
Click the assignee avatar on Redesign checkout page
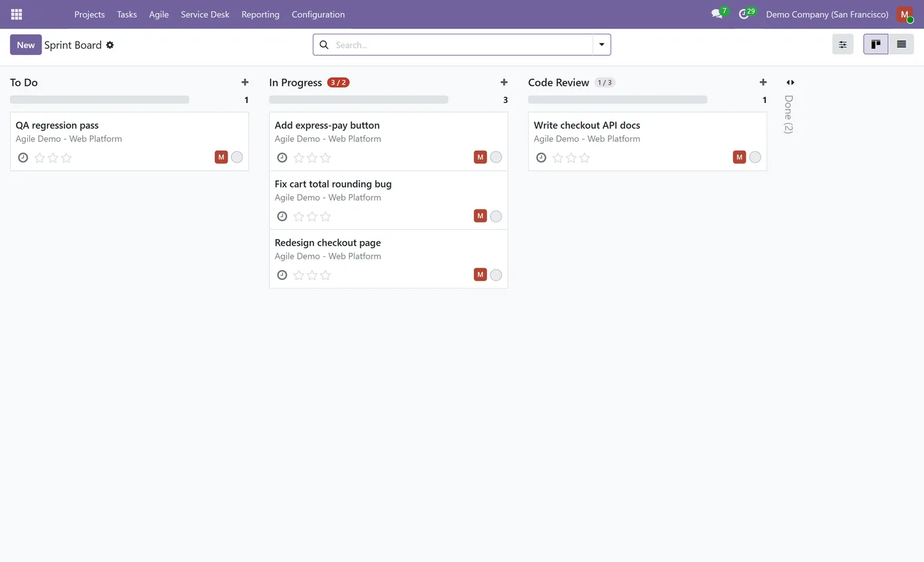tap(480, 275)
